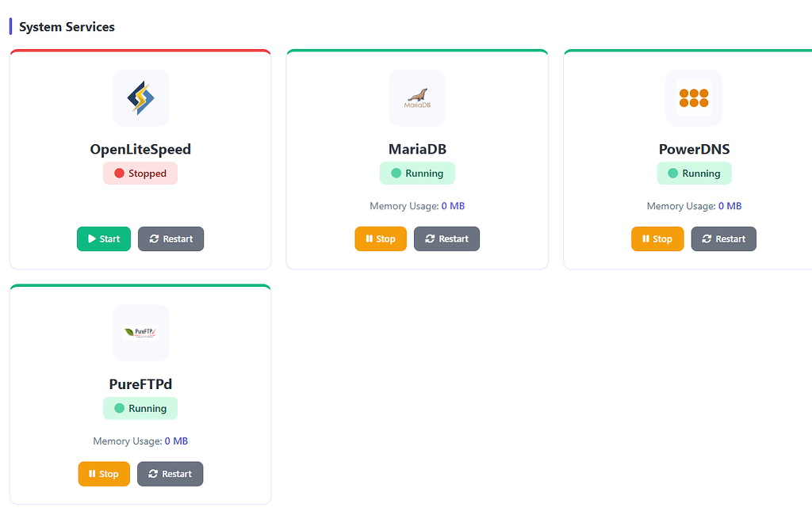
Task: Click the OpenLiteSpeed logo icon
Action: pos(140,97)
